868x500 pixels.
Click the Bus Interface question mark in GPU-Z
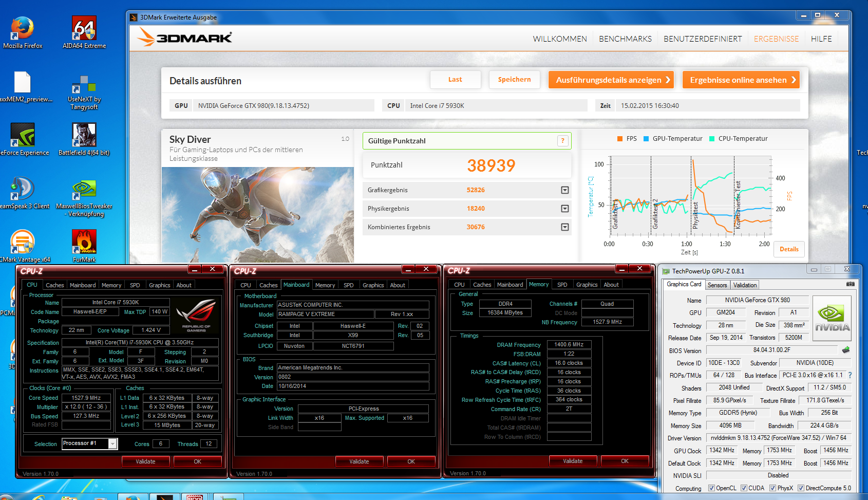coord(850,375)
